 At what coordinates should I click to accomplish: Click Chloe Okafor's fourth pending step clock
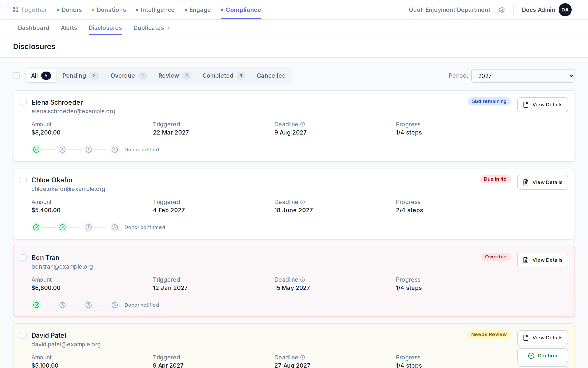(115, 227)
